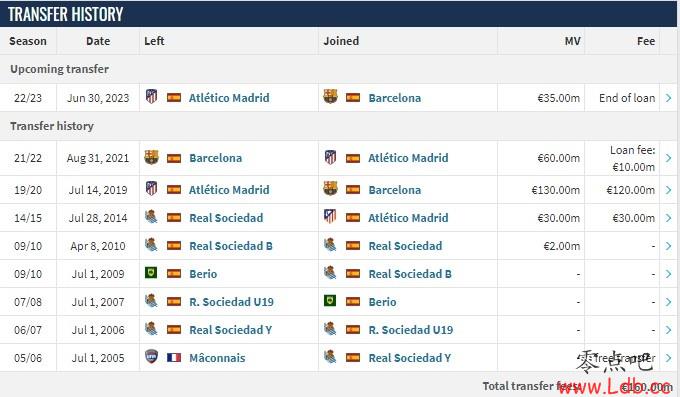Open details arrow for €120.00m transfer row
The width and height of the screenshot is (680, 397).
tap(668, 190)
